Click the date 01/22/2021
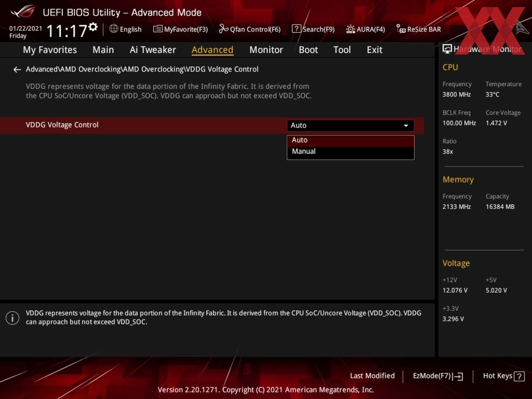The height and width of the screenshot is (399, 532). coord(25,29)
